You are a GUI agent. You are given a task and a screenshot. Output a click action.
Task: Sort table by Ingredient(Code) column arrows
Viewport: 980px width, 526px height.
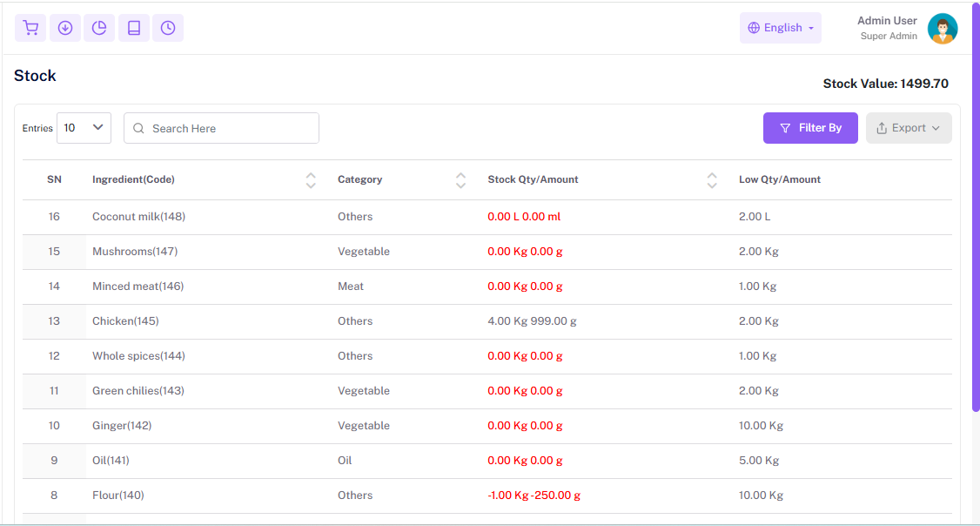click(x=311, y=180)
